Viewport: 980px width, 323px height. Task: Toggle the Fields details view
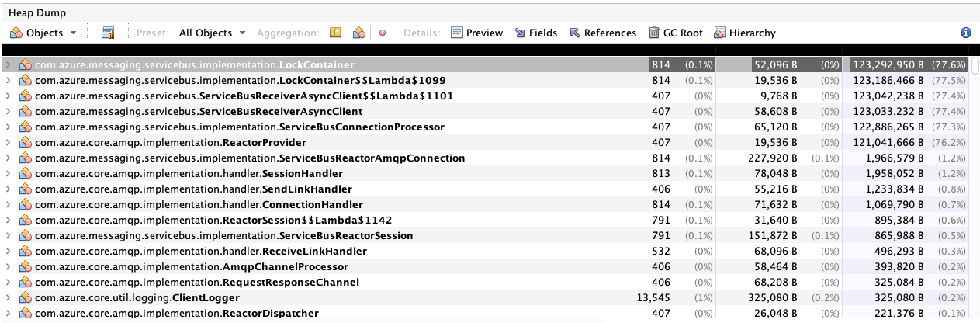click(535, 33)
